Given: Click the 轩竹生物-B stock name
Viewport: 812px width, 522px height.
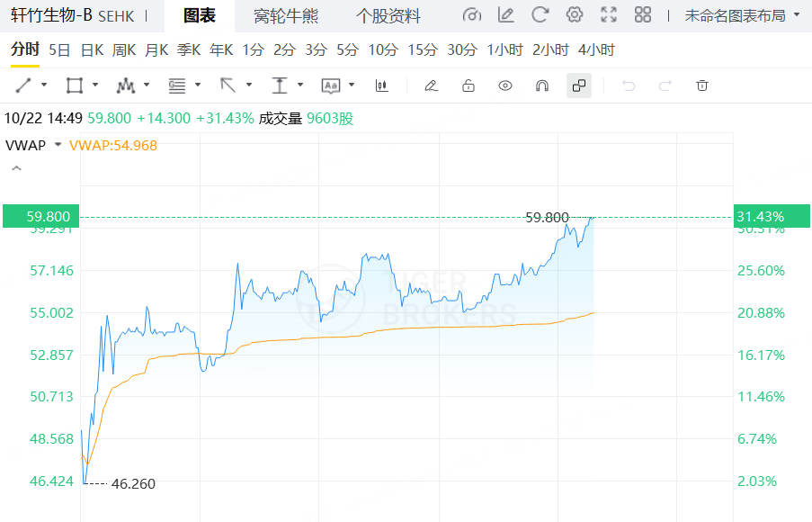Looking at the screenshot, I should click(x=51, y=15).
